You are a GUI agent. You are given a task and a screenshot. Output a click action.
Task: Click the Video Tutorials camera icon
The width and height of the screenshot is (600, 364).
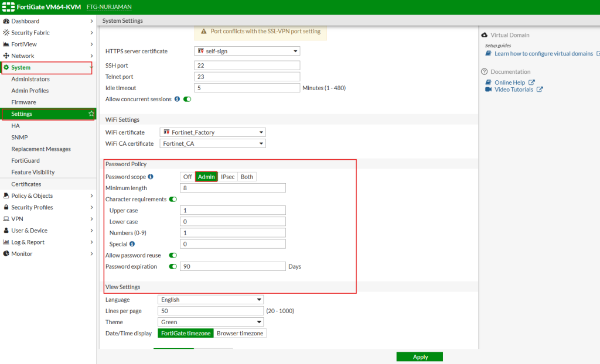pyautogui.click(x=489, y=90)
